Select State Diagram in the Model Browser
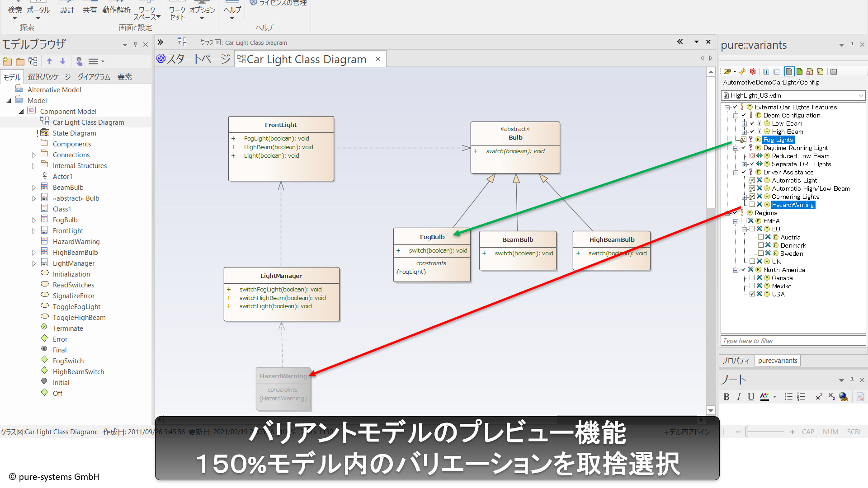 (74, 133)
